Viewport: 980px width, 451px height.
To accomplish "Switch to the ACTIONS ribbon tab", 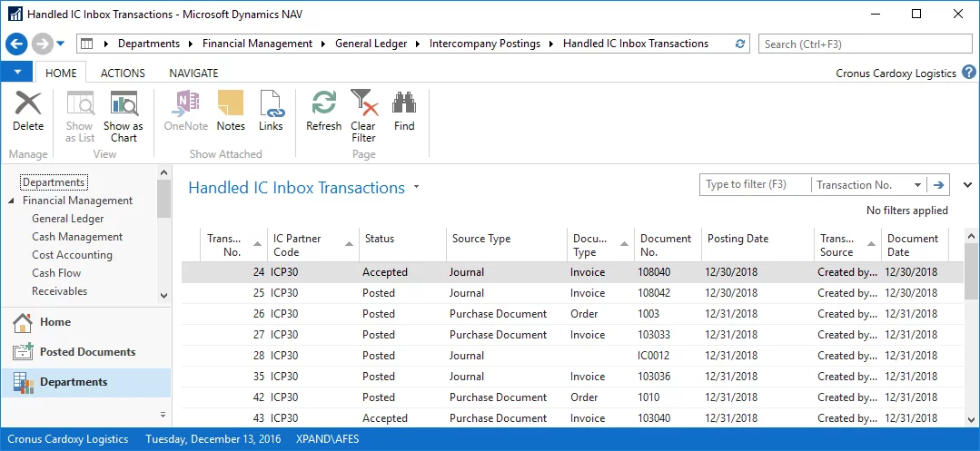I will pos(123,74).
